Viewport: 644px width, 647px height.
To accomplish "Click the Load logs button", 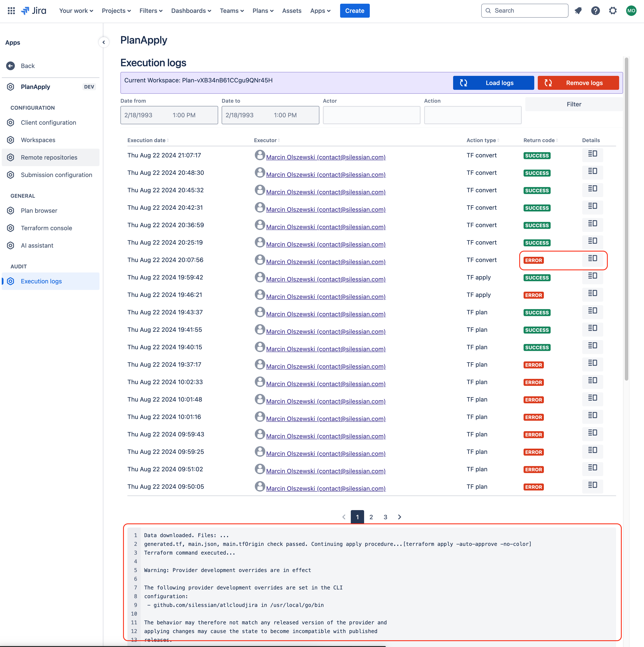I will pyautogui.click(x=493, y=83).
